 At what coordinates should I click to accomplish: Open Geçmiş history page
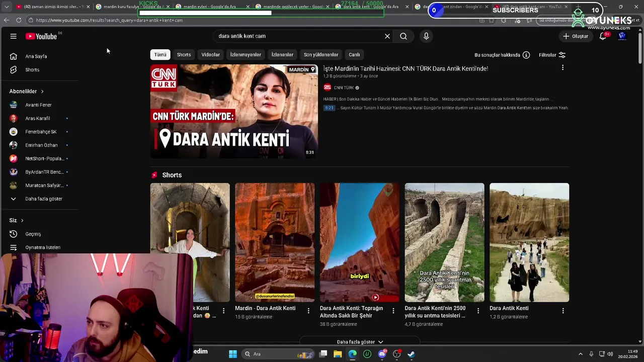33,234
